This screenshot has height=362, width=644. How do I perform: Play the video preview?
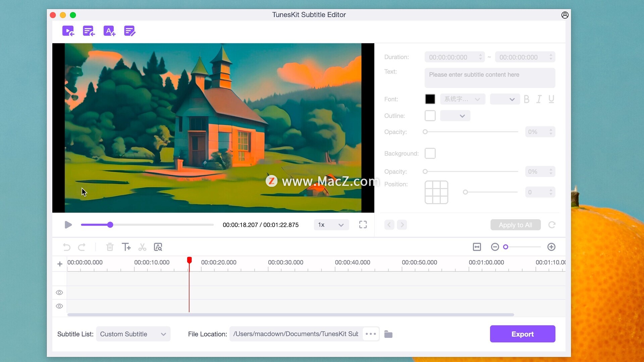68,225
